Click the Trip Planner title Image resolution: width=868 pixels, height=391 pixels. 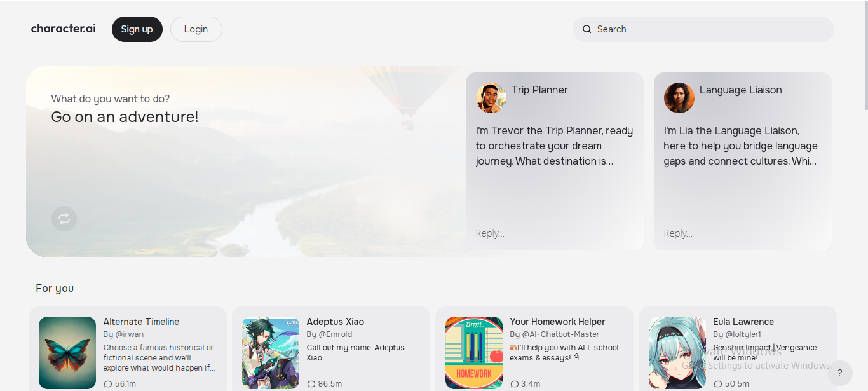pos(539,90)
